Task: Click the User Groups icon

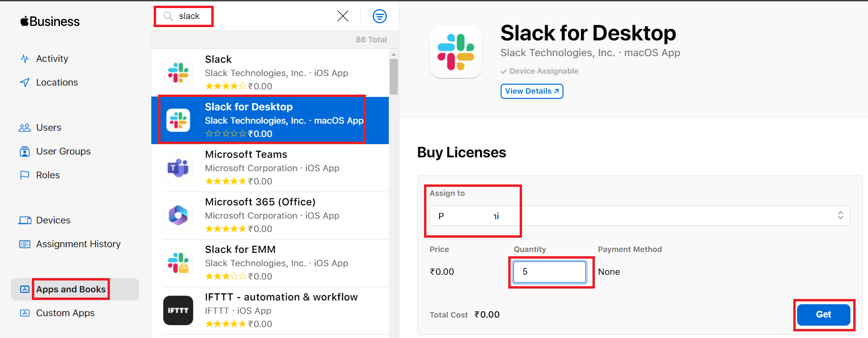Action: click(25, 151)
